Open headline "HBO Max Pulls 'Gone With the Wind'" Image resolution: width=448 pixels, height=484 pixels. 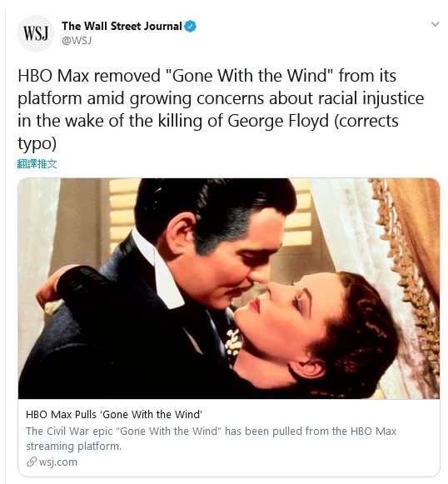[x=114, y=414]
